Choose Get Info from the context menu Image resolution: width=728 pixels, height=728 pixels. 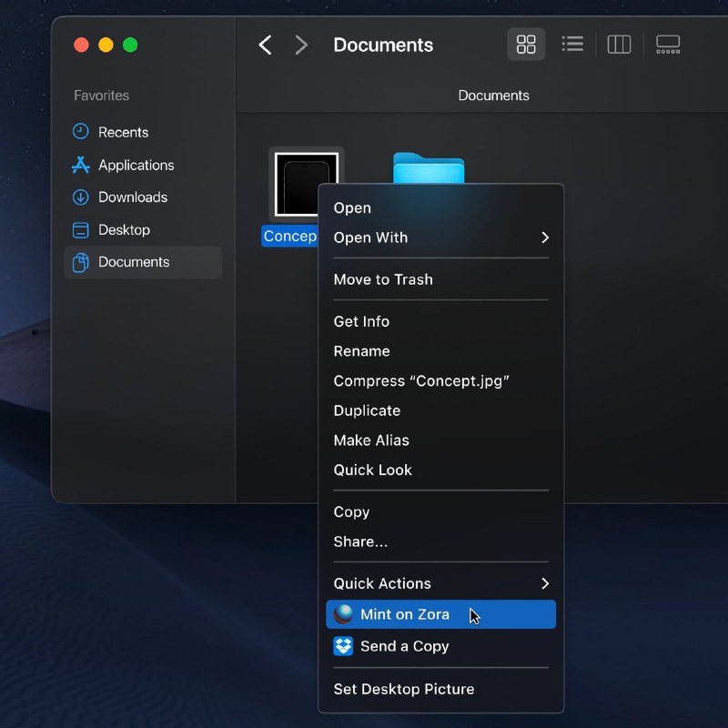[440, 321]
